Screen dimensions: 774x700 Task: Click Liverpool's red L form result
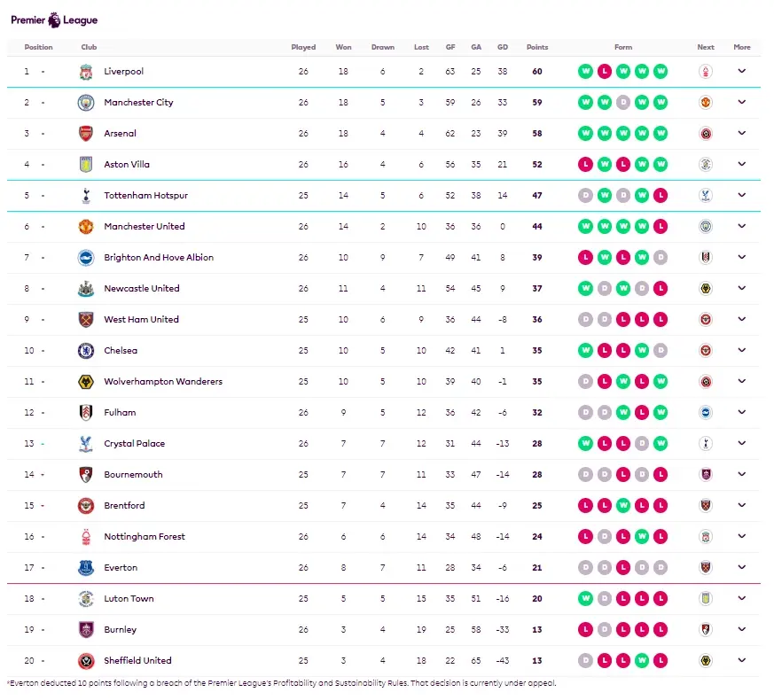[604, 72]
